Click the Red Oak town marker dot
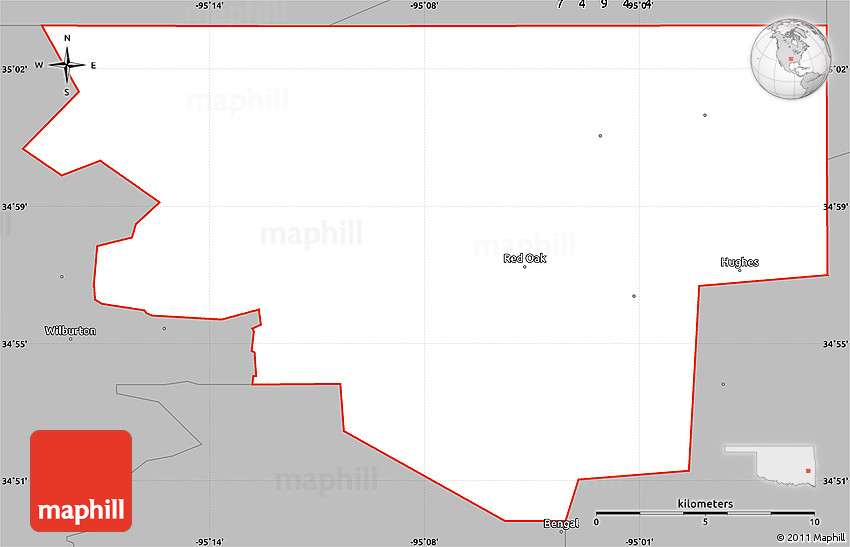 (x=524, y=267)
